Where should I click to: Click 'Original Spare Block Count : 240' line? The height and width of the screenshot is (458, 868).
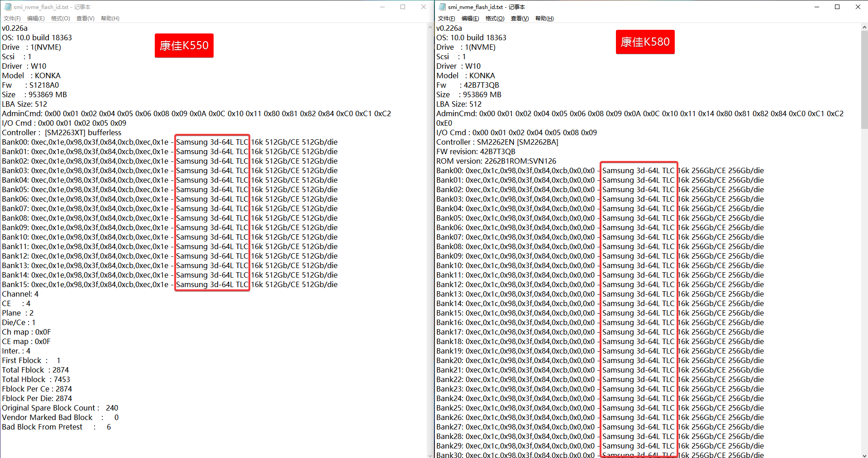point(60,408)
